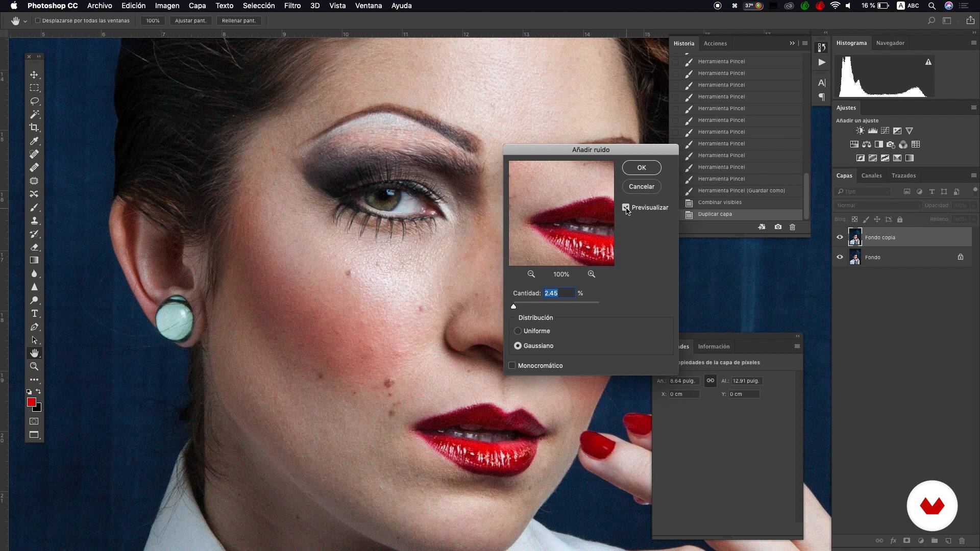
Task: Select the Brush tool
Action: [34, 207]
